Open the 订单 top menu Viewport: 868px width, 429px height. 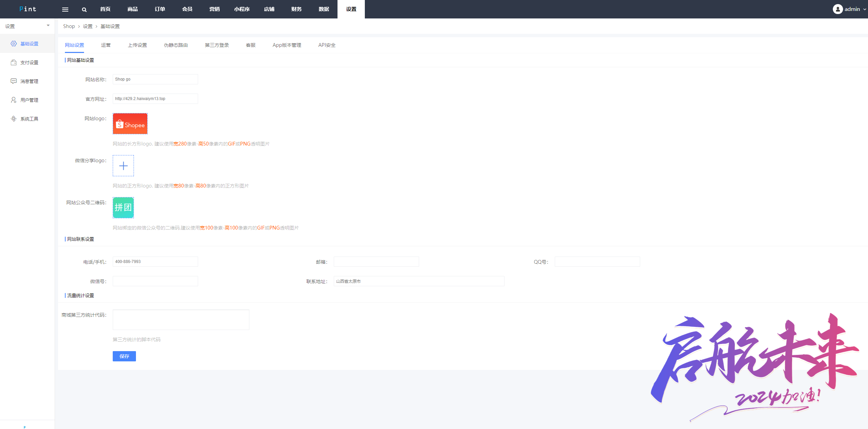tap(160, 9)
